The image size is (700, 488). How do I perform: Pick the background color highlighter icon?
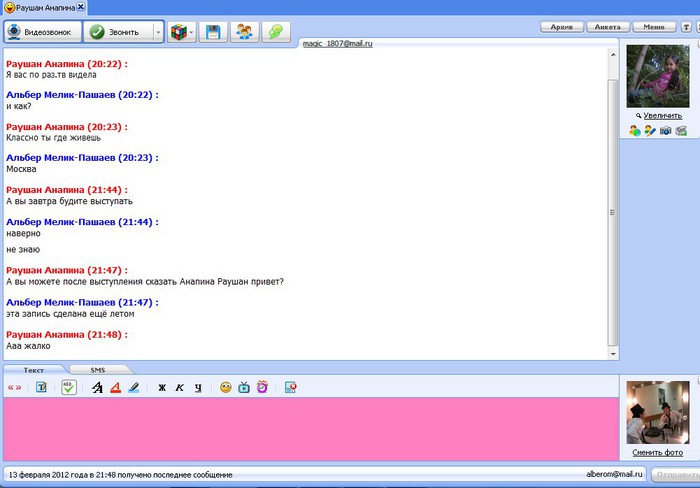click(133, 388)
